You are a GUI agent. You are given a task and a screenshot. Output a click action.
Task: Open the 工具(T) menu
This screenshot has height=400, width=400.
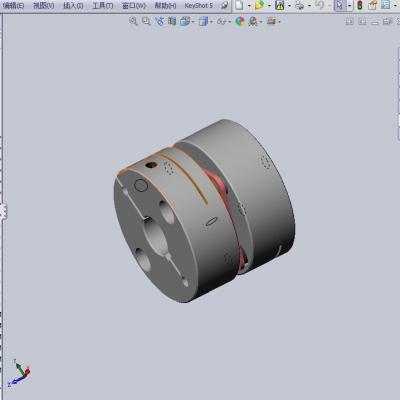(x=103, y=5)
